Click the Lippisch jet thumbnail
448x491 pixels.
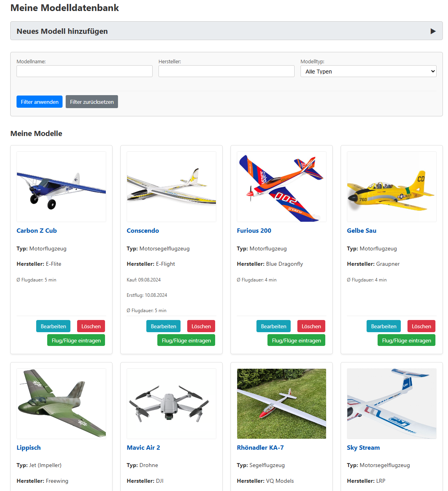point(61,404)
